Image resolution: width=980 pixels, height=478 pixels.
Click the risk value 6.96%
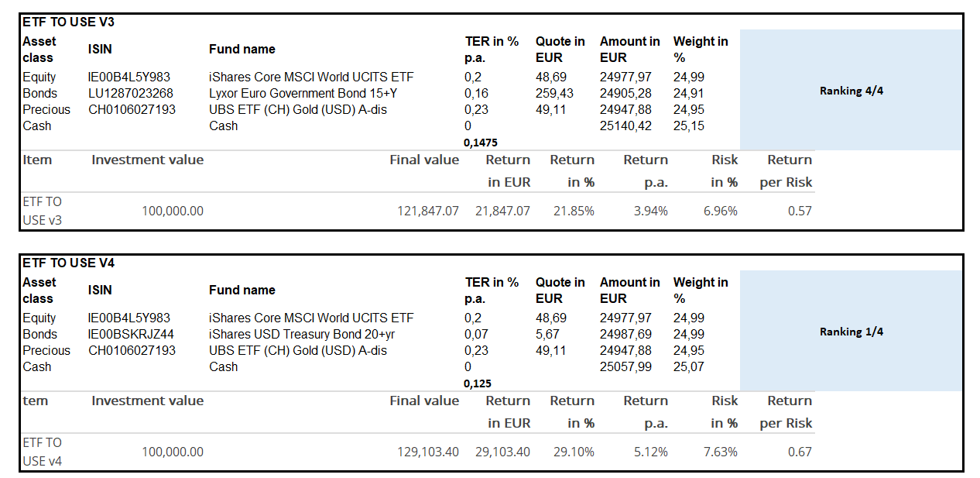720,211
